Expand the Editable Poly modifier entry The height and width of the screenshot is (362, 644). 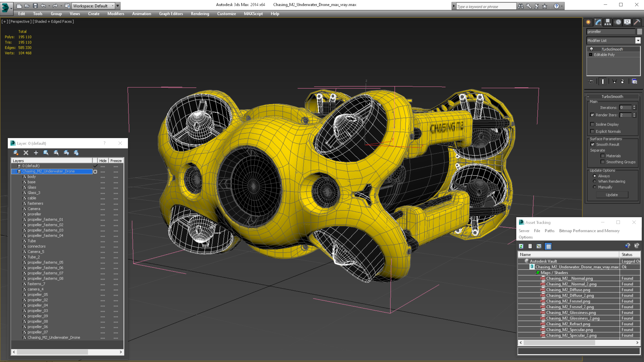pyautogui.click(x=591, y=55)
